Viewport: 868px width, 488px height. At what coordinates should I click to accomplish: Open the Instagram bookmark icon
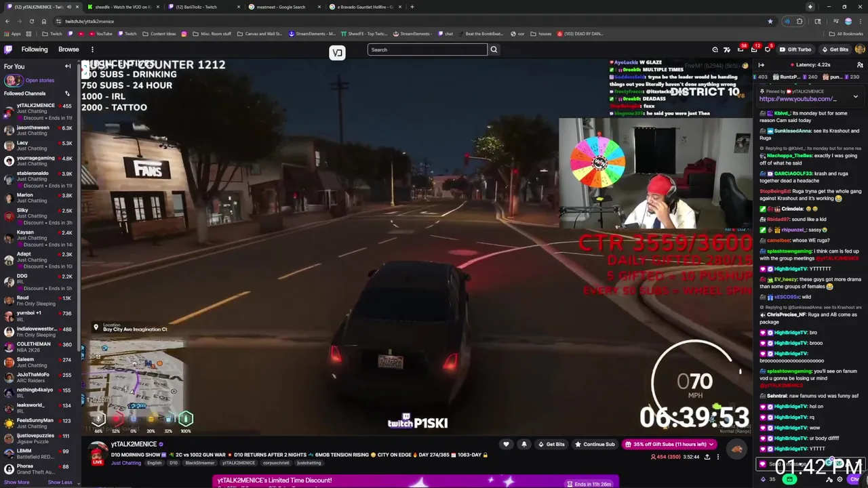(x=184, y=34)
